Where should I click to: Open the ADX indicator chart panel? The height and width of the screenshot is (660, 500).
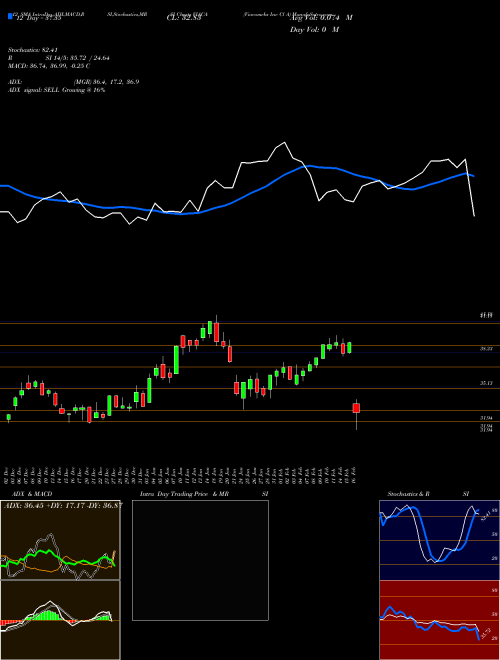point(60,540)
